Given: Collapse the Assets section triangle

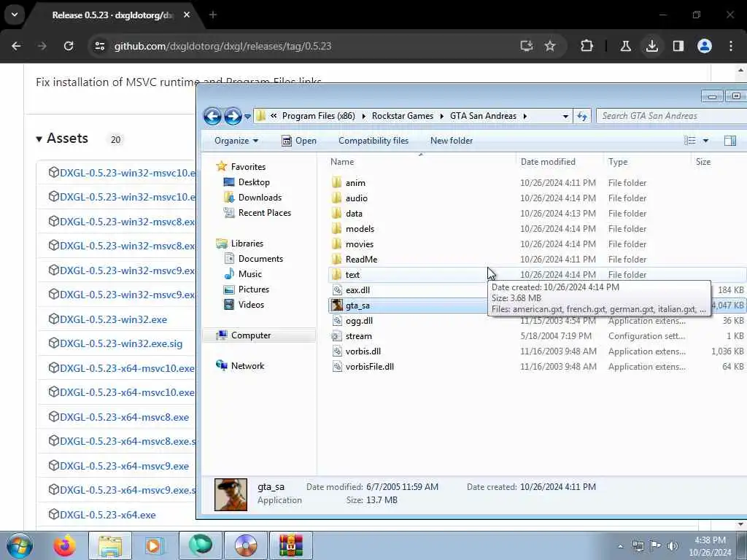Looking at the screenshot, I should coord(39,139).
